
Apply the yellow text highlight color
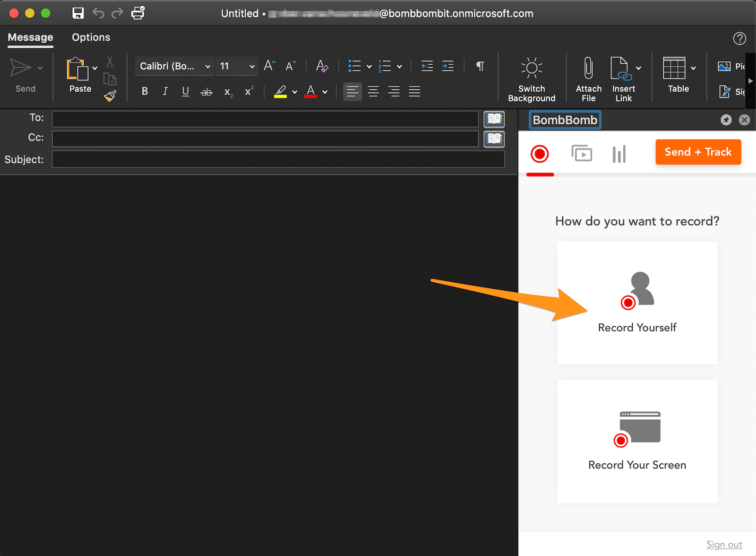coord(281,91)
